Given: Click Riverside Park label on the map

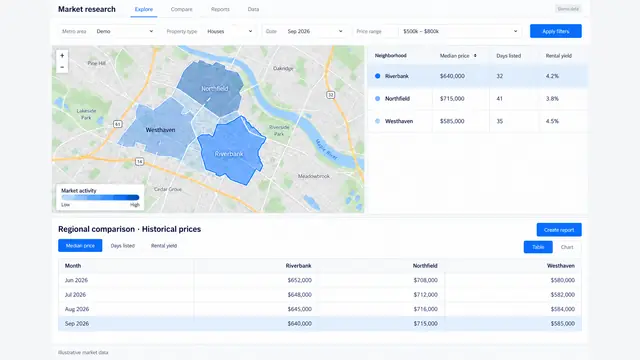Looking at the screenshot, I should (x=279, y=131).
